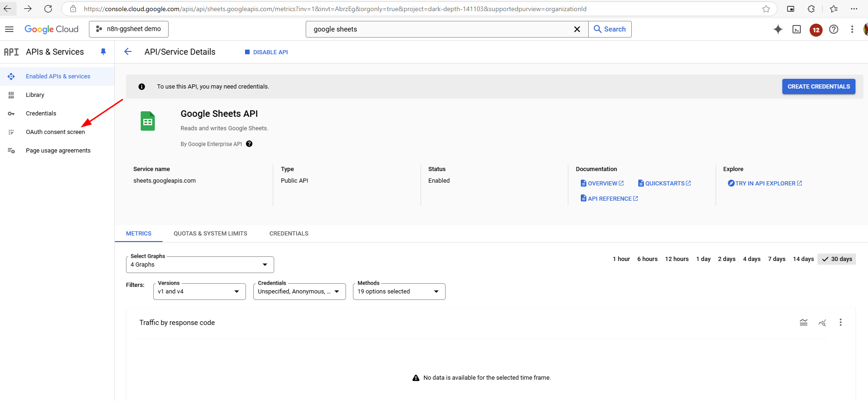Pin APIs & Services to navigation
Viewport: 868px width, 401px height.
pos(103,52)
